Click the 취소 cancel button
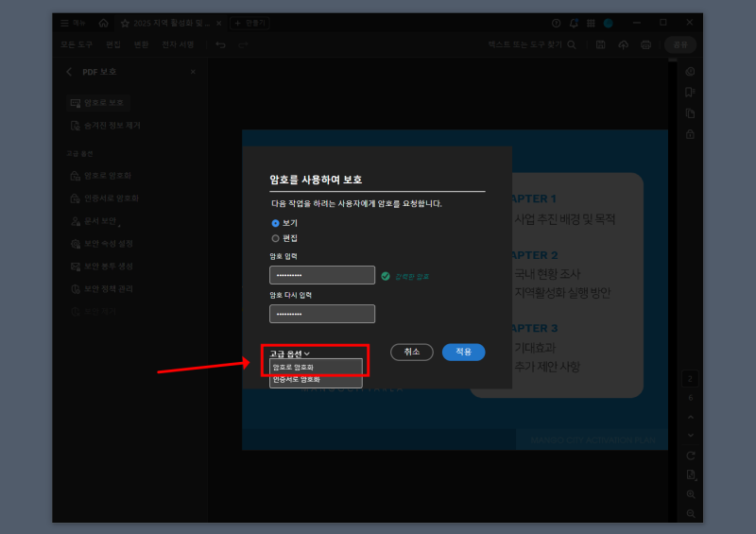The image size is (756, 534). (x=412, y=353)
